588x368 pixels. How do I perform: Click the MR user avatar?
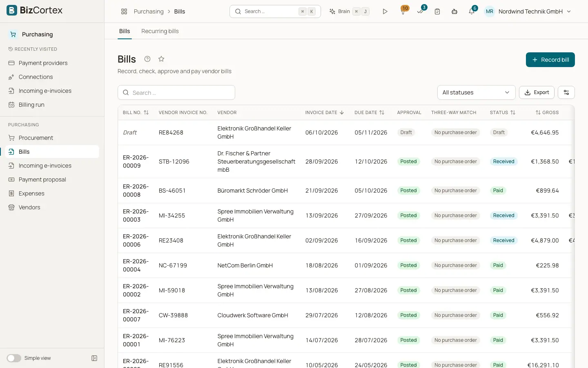pos(490,11)
